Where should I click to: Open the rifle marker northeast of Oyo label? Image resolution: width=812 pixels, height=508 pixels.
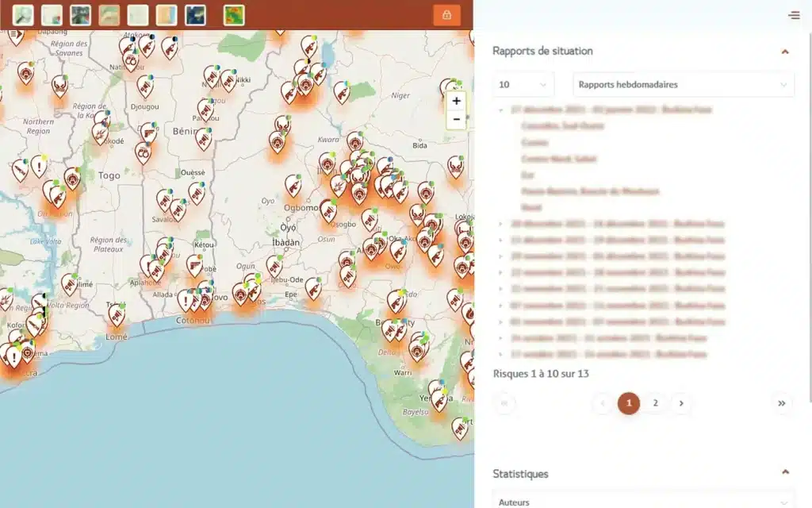pyautogui.click(x=293, y=186)
